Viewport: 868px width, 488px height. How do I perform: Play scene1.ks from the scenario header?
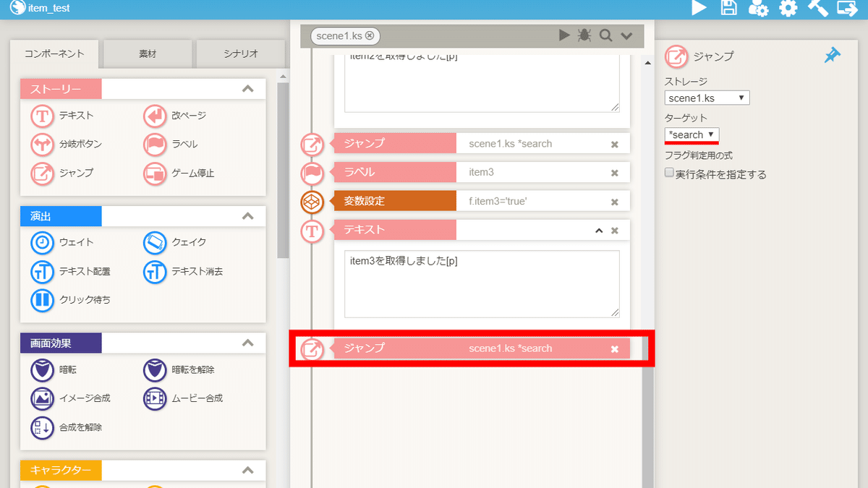pos(564,35)
